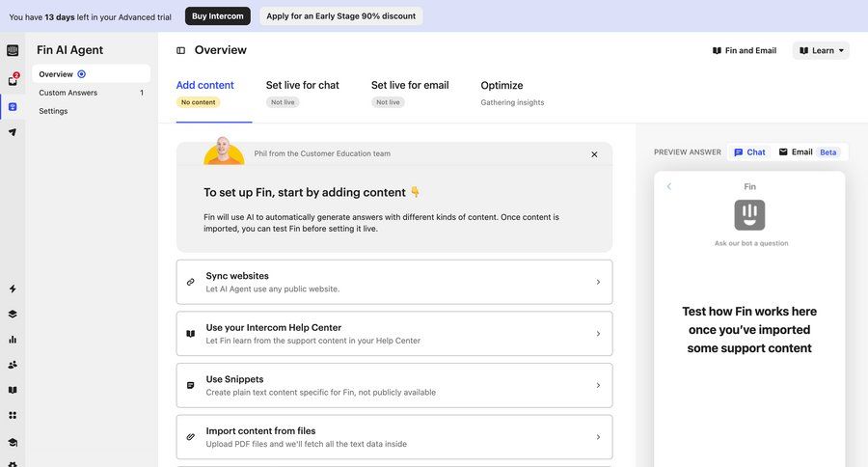Open the Fin and Email link
This screenshot has height=467, width=868.
(x=745, y=50)
